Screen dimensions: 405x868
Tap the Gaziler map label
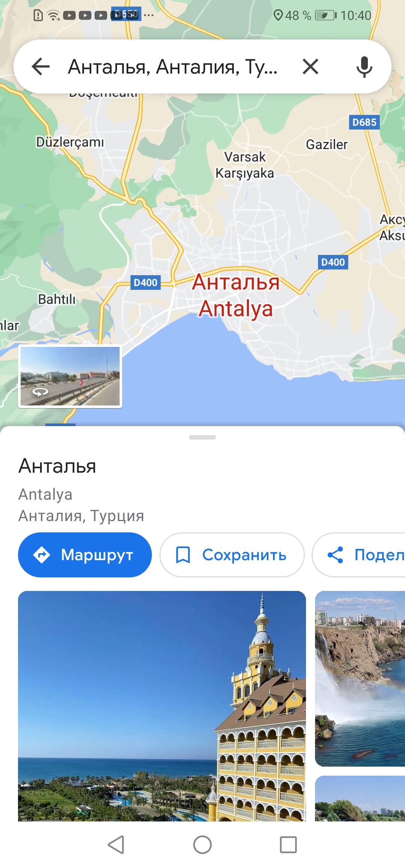click(x=327, y=144)
